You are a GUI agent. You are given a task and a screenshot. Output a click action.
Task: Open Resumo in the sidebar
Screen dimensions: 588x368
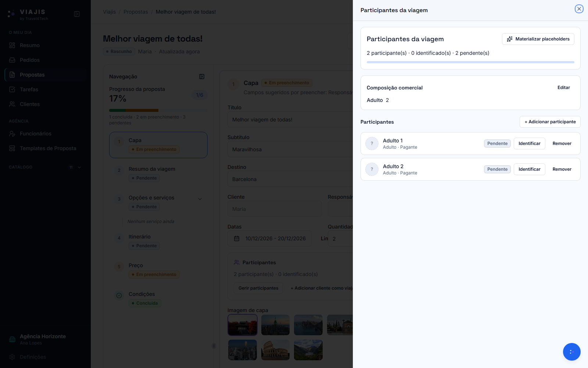coord(45,45)
